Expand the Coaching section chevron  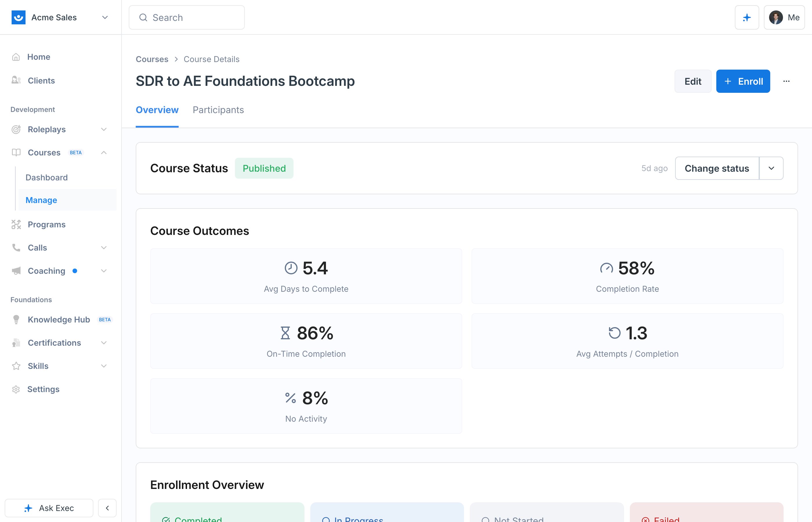click(104, 271)
